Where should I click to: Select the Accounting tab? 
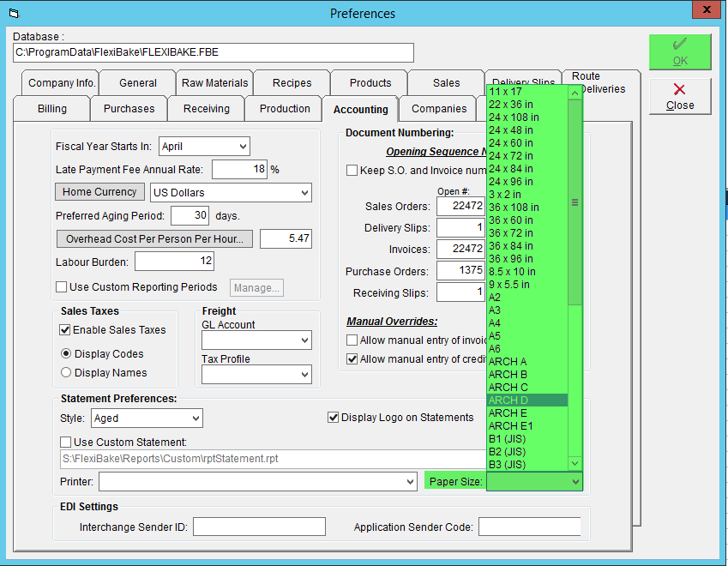pos(361,110)
